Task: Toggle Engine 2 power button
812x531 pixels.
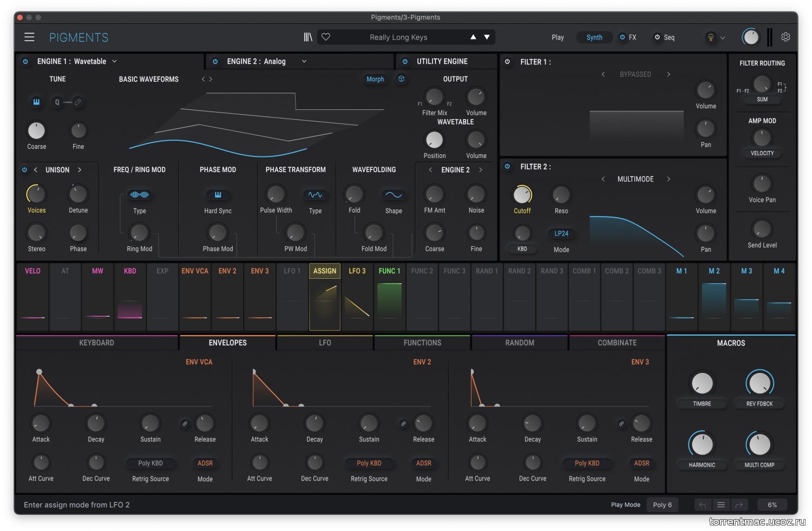Action: 215,62
